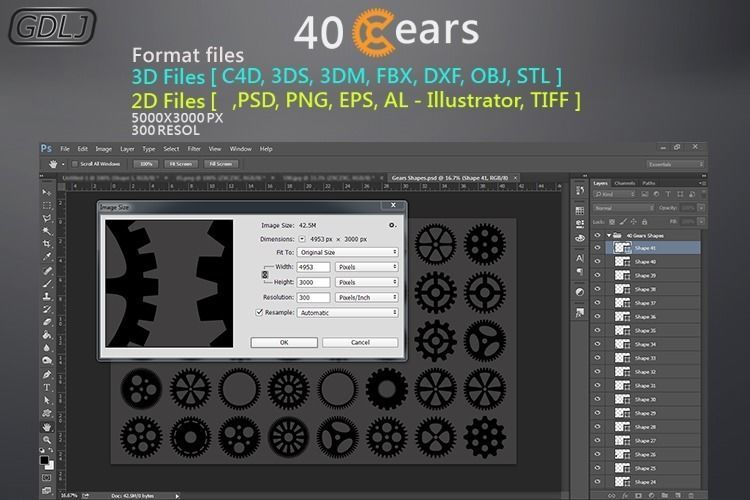Open the Window menu

(240, 149)
